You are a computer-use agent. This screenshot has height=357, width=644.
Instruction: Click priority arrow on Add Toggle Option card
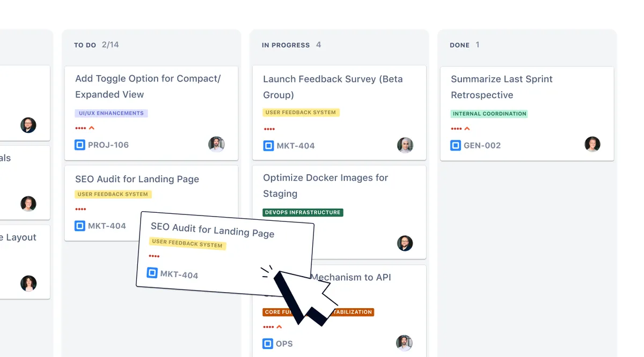(92, 128)
